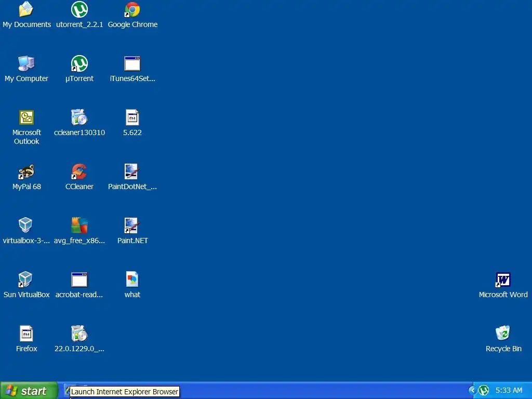Select the ccleaner130310 installer icon
Viewport: 532px width, 399px height.
[79, 117]
